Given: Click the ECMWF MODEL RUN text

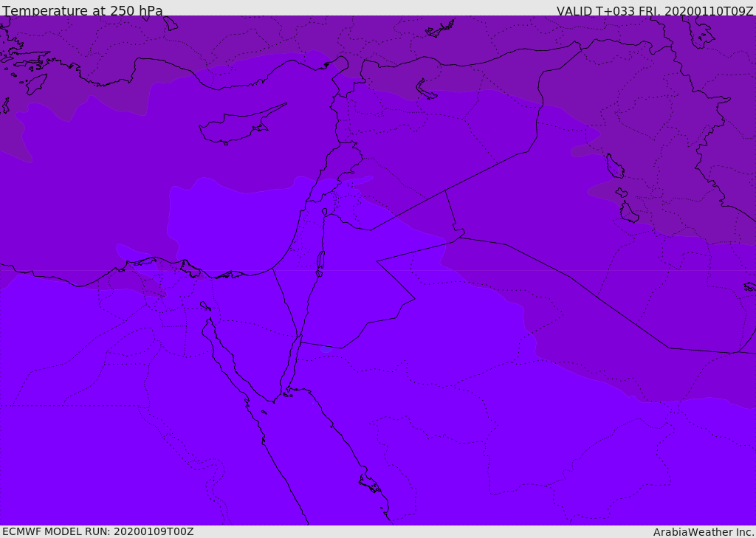Looking at the screenshot, I should coord(98,531).
